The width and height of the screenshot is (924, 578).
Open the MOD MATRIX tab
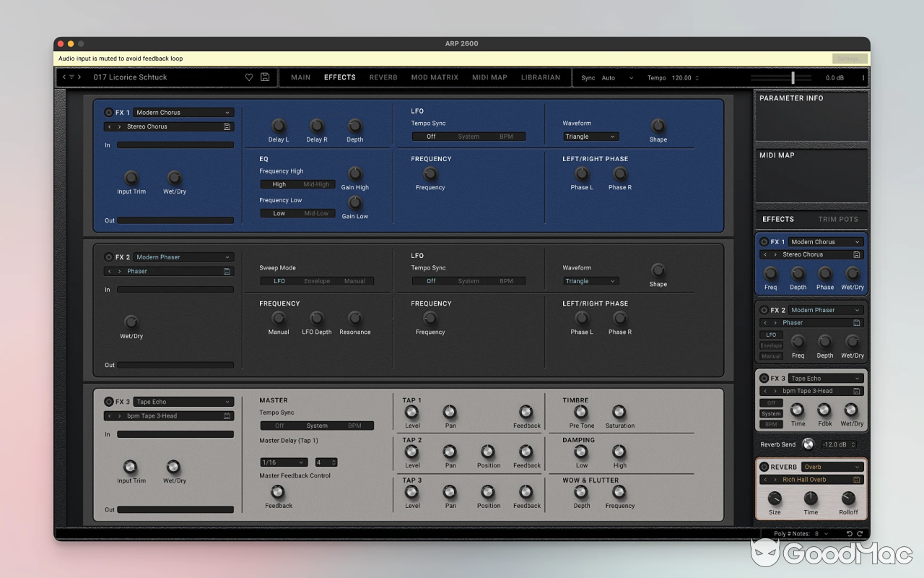click(x=435, y=77)
